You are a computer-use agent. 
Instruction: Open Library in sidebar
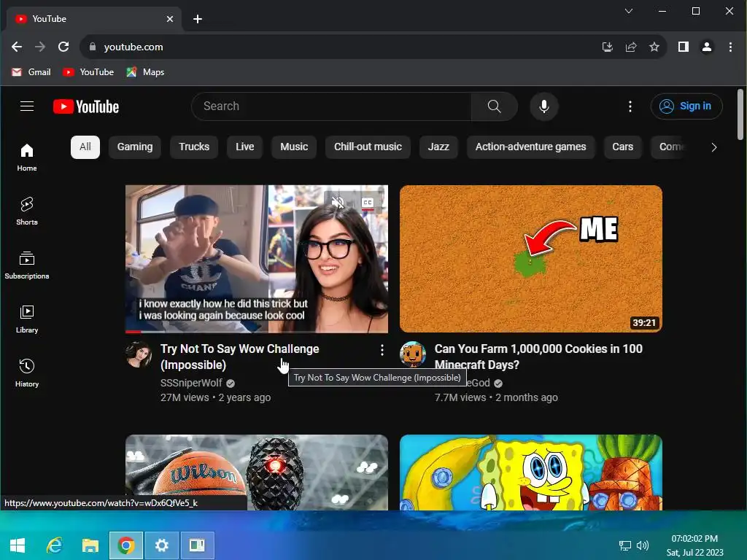[27, 319]
